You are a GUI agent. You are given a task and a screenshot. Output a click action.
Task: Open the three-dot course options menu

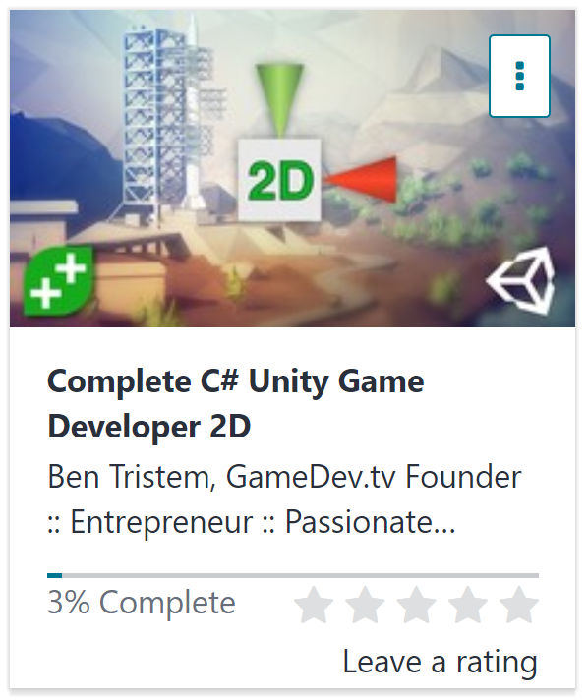tap(519, 76)
